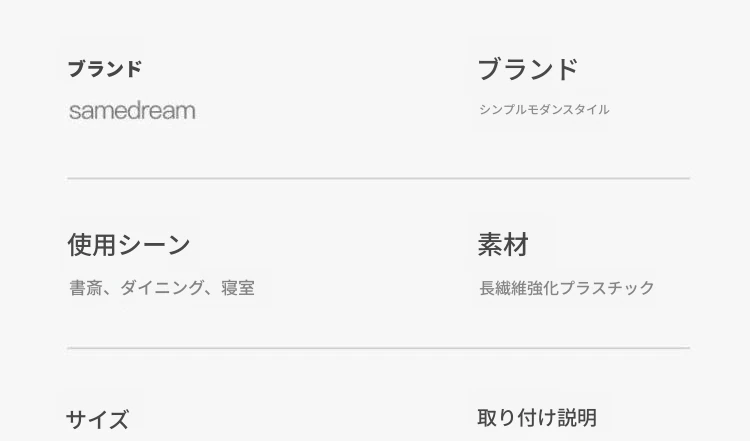The width and height of the screenshot is (750, 441).
Task: Click the divider line above サイズ
Action: click(378, 348)
